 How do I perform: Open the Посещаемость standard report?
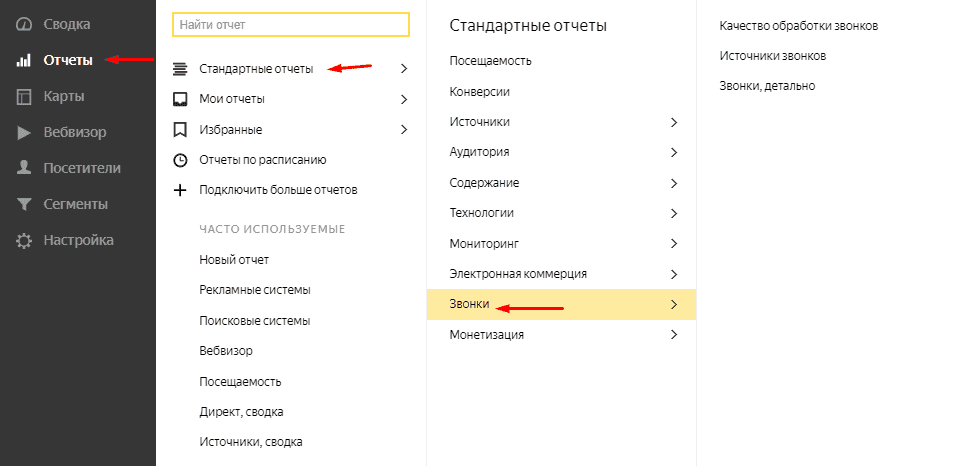tap(491, 61)
